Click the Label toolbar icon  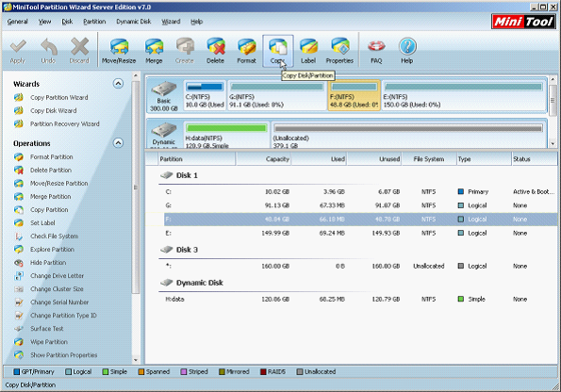tap(308, 51)
